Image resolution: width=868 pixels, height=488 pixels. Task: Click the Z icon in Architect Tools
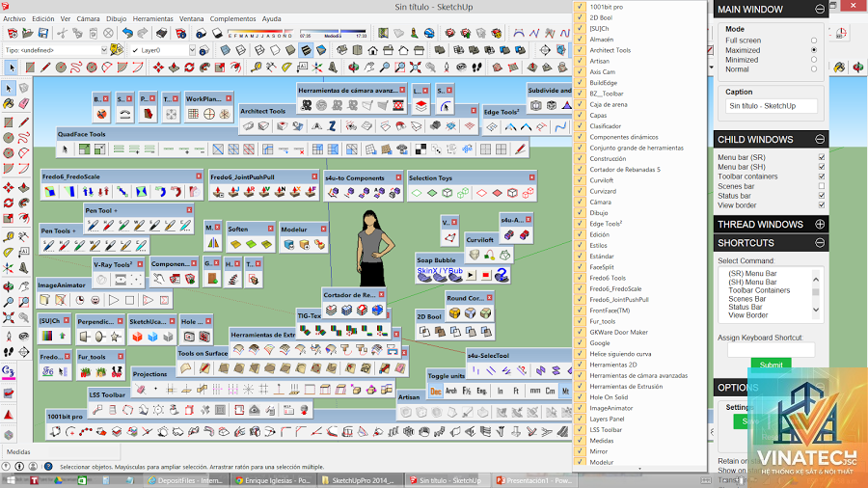332,125
